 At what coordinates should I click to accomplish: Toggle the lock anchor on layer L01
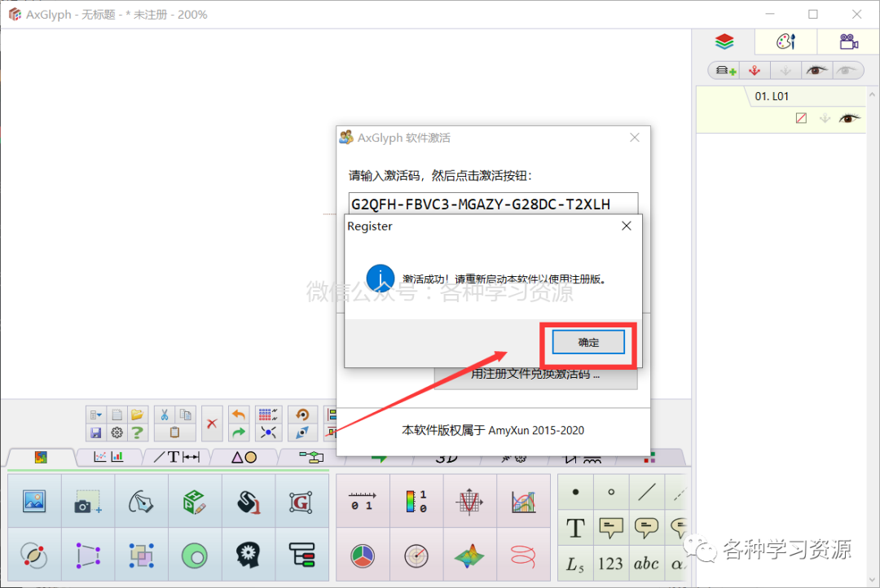[x=825, y=118]
